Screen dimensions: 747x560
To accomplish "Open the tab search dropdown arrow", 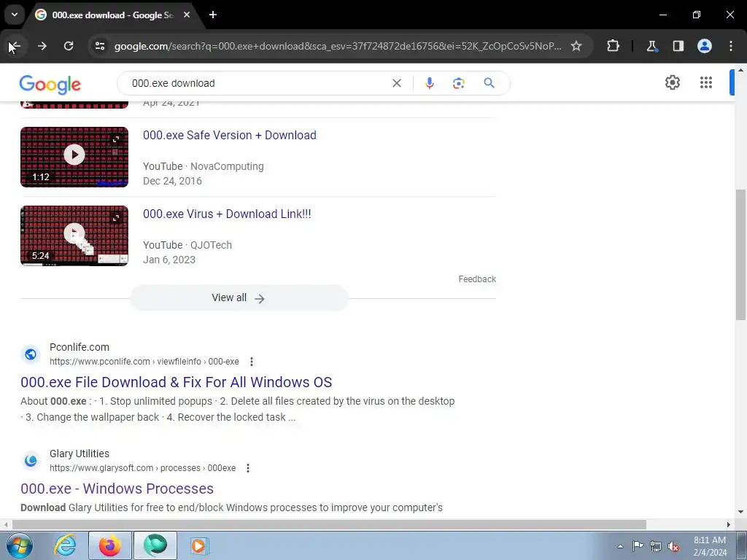I will point(15,15).
